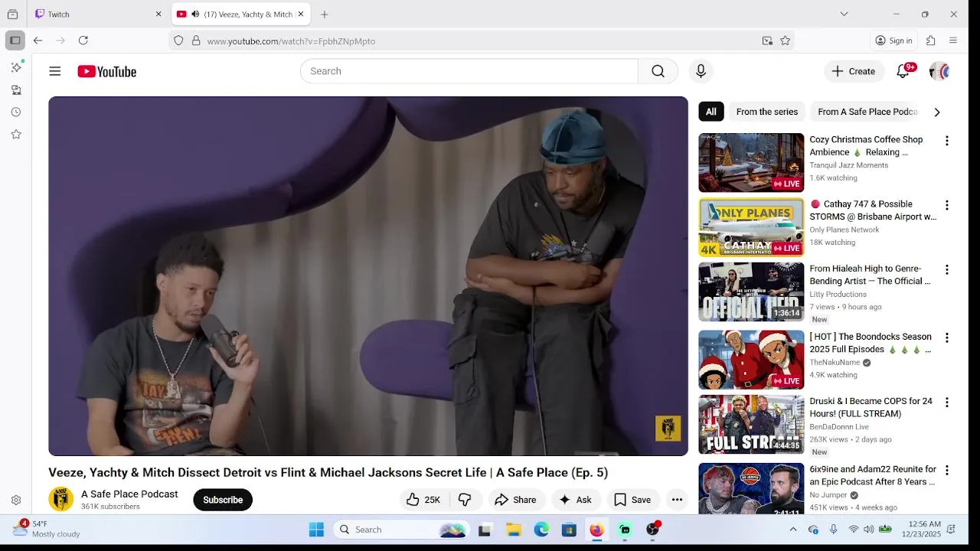The height and width of the screenshot is (551, 980).
Task: Open YouTube notifications bell
Action: (x=903, y=71)
